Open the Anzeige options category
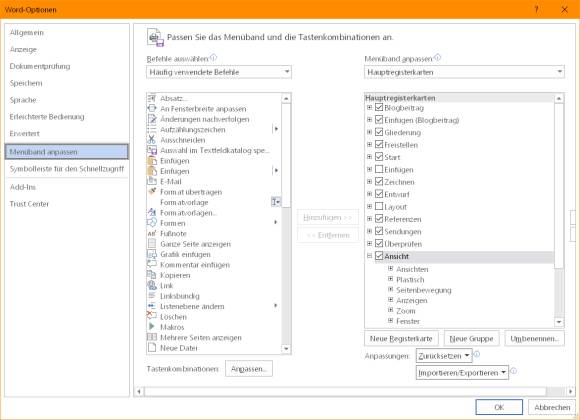The width and height of the screenshot is (580, 420). point(67,49)
